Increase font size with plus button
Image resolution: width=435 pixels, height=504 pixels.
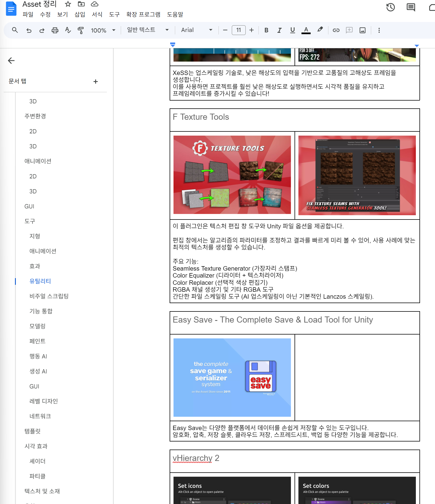click(x=252, y=30)
